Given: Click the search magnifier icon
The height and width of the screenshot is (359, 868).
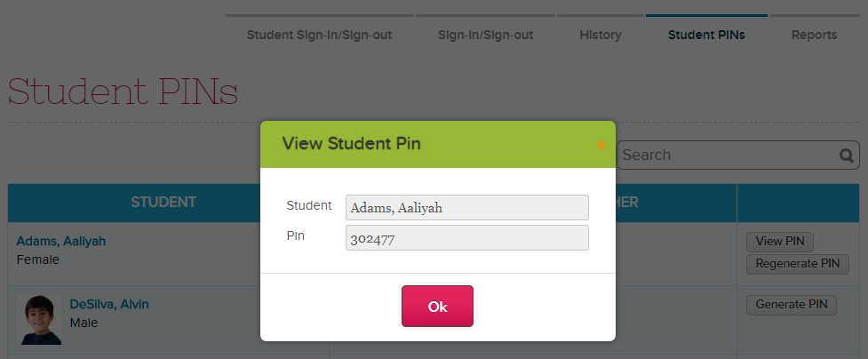Looking at the screenshot, I should click(847, 156).
